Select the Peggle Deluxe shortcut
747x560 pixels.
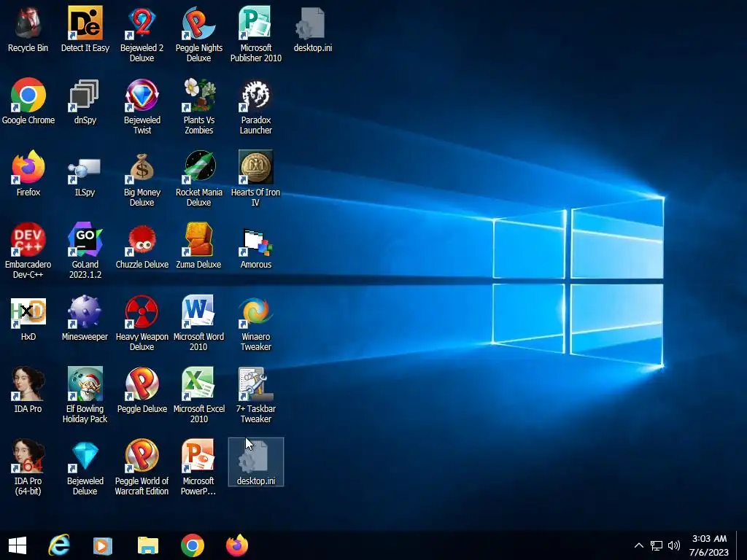142,389
